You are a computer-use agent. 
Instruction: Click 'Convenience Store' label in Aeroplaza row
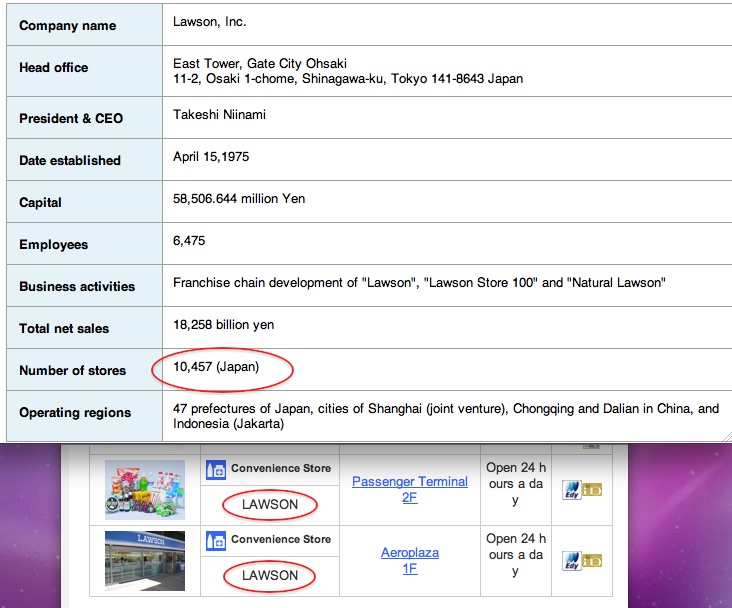281,539
